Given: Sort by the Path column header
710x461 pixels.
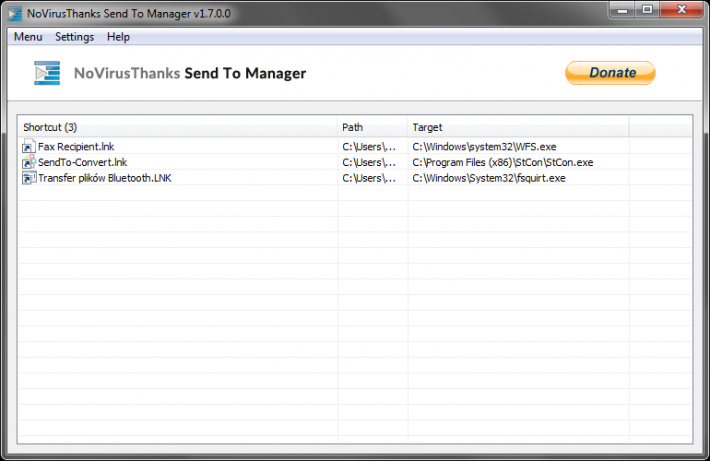Looking at the screenshot, I should point(373,127).
